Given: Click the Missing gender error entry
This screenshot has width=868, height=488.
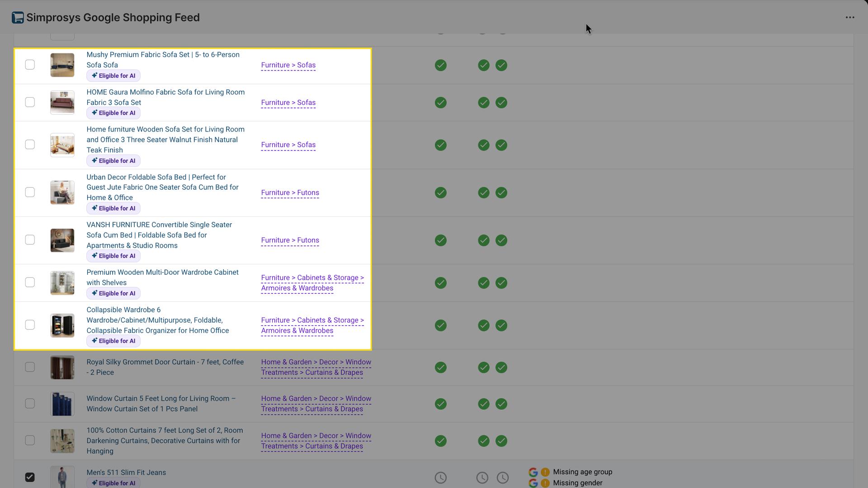Looking at the screenshot, I should [578, 483].
